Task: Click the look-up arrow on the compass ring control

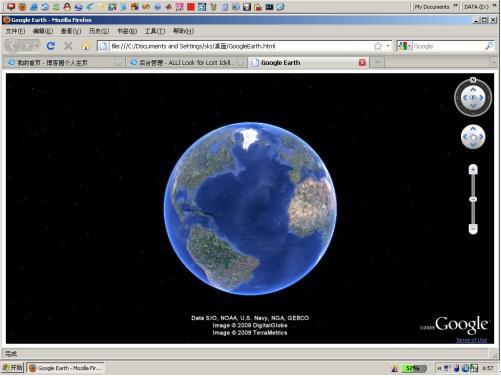Action: [473, 89]
